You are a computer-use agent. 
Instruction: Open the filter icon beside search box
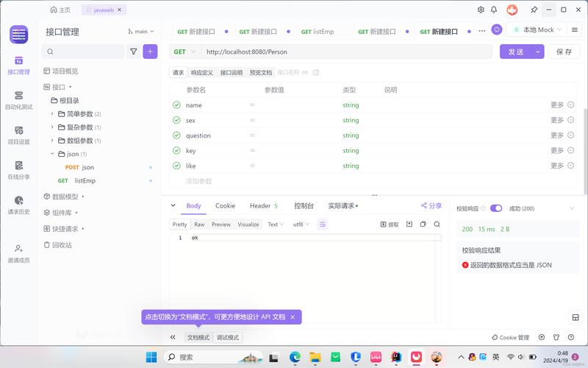point(134,52)
